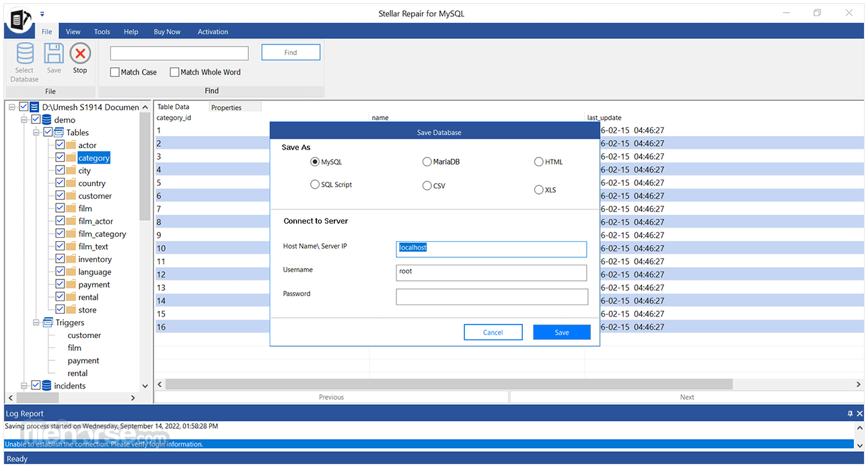Enable the Match Case checkbox
The height and width of the screenshot is (468, 868).
114,72
